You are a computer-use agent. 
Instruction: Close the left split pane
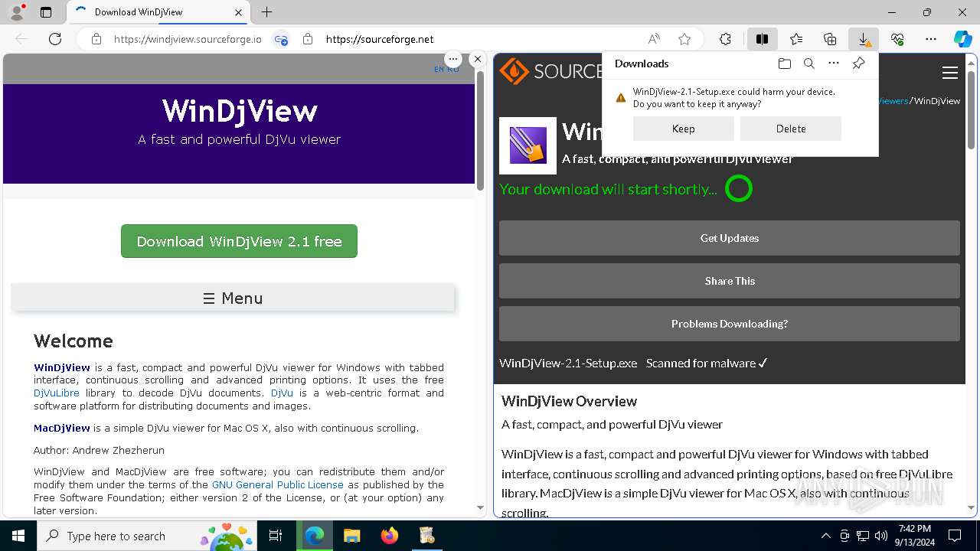click(x=478, y=59)
